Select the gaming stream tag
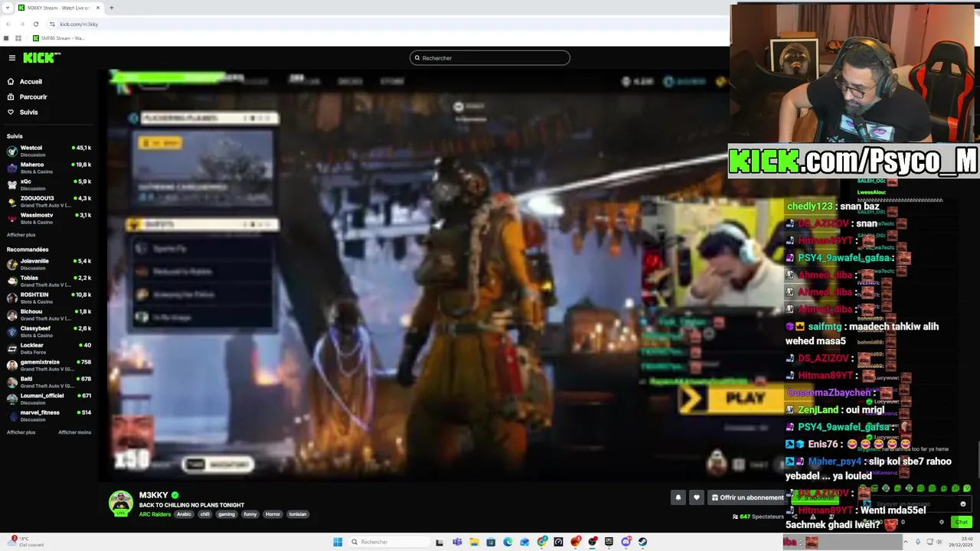980x551 pixels. (x=227, y=514)
